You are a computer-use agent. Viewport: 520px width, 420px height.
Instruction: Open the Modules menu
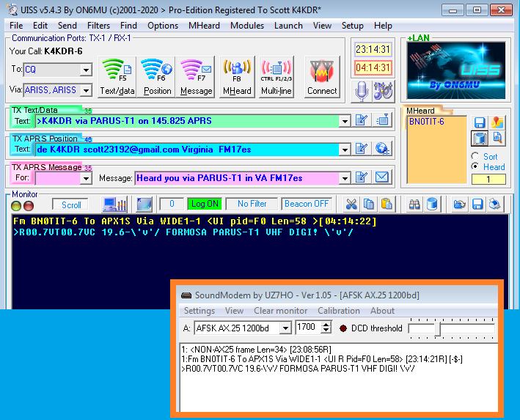tap(247, 26)
